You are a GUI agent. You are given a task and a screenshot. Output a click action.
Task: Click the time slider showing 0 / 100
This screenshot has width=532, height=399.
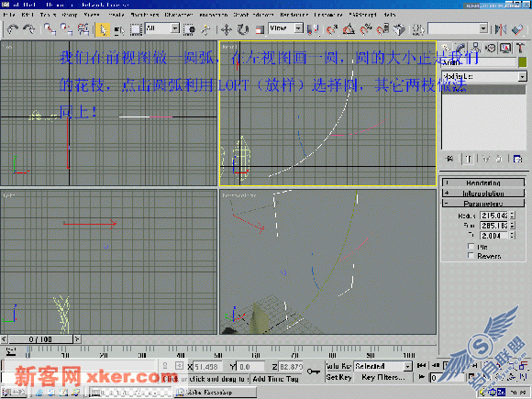pyautogui.click(x=40, y=339)
